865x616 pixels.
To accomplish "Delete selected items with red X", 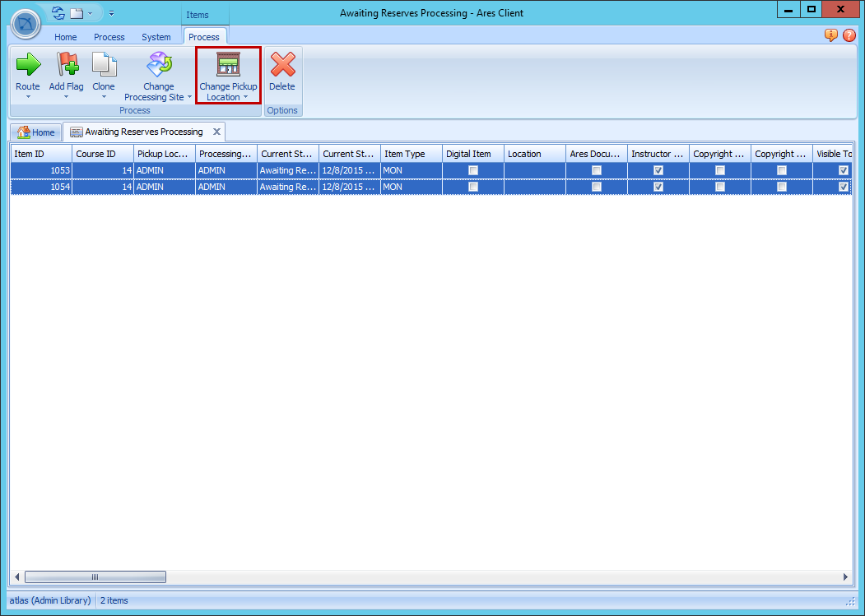I will [x=282, y=65].
